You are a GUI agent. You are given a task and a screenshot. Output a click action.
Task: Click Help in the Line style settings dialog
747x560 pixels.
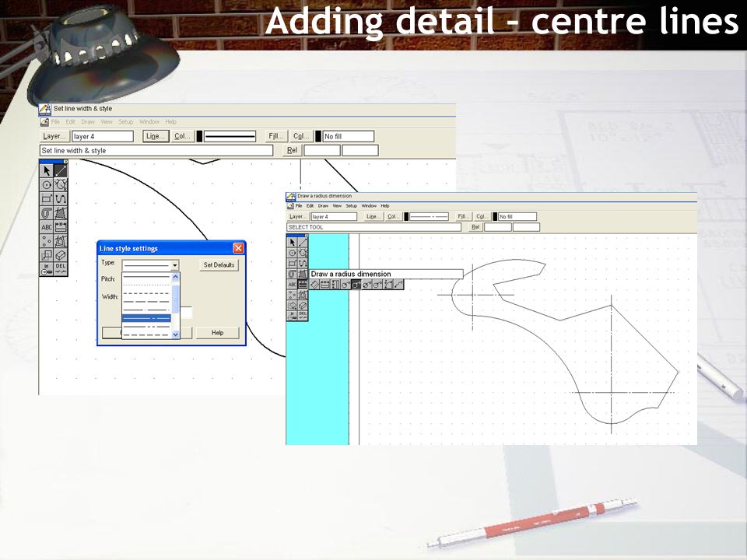pyautogui.click(x=217, y=332)
